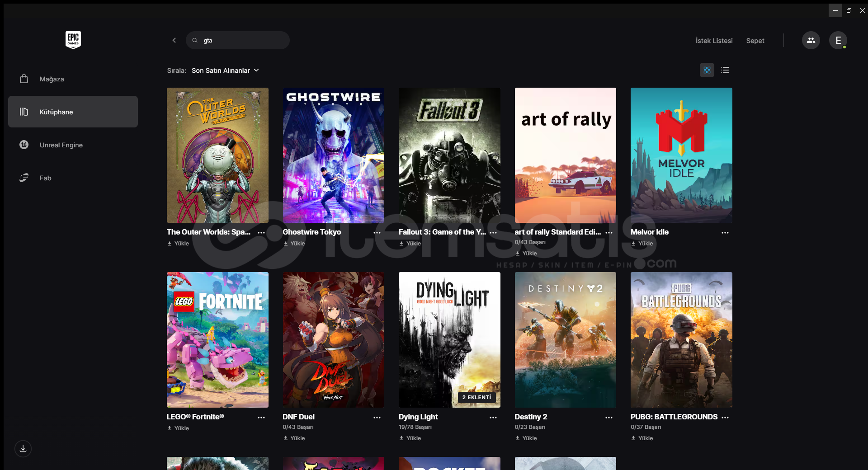Click the Ghostwire Tokyo title text

click(312, 232)
